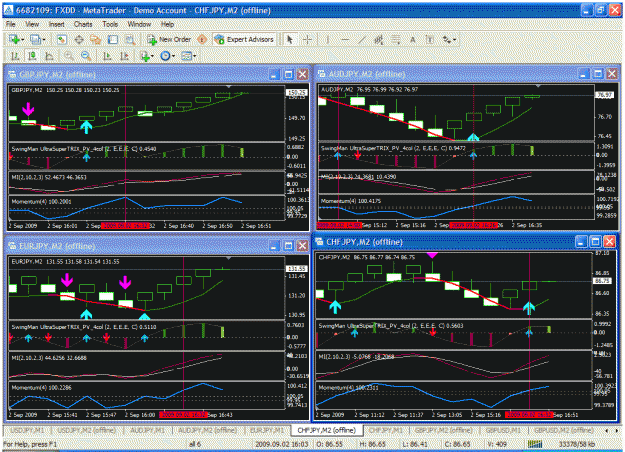Click the MetaTrader title bar app icon
This screenshot has width=625, height=452.
(8, 10)
